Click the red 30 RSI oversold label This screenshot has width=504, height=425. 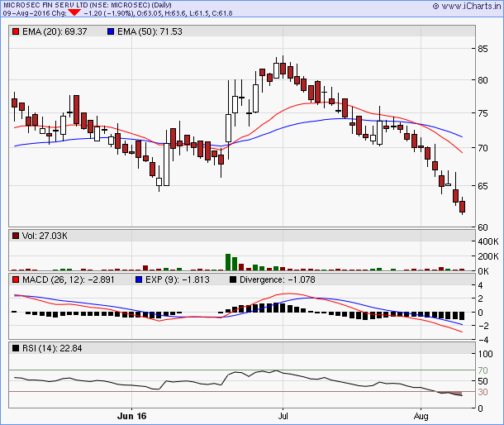coord(483,392)
